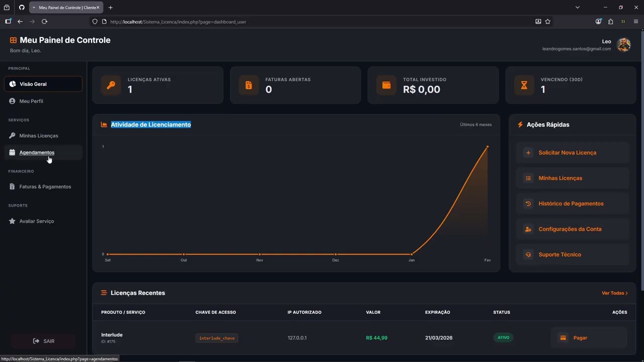This screenshot has height=362, width=644.
Task: Open Minhas Licenças in the Ações Rápidas panel
Action: (573, 178)
